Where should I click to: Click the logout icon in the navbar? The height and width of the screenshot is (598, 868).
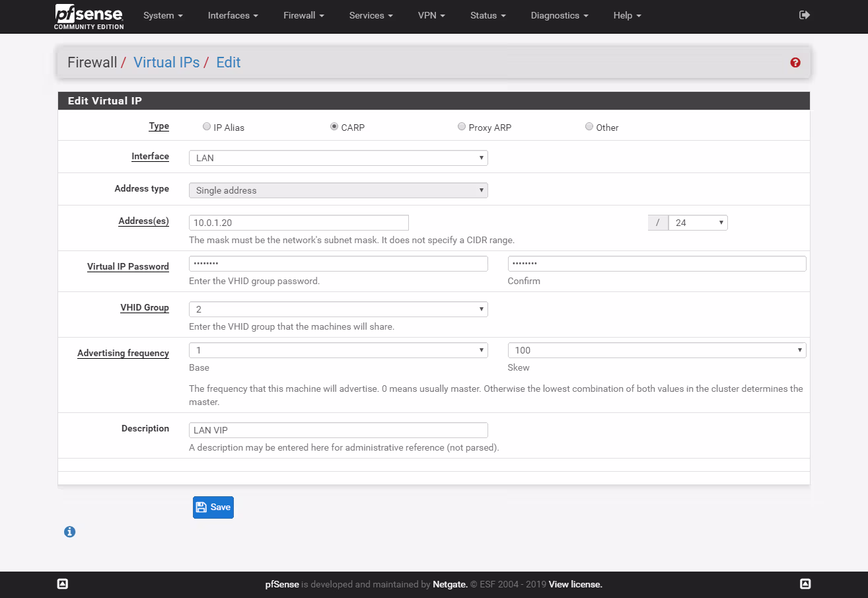tap(804, 15)
